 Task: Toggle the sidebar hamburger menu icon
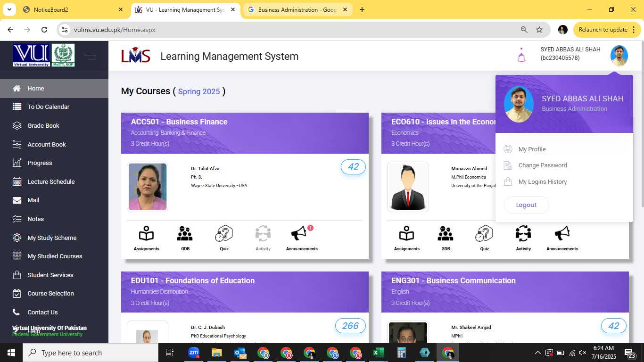pos(90,57)
